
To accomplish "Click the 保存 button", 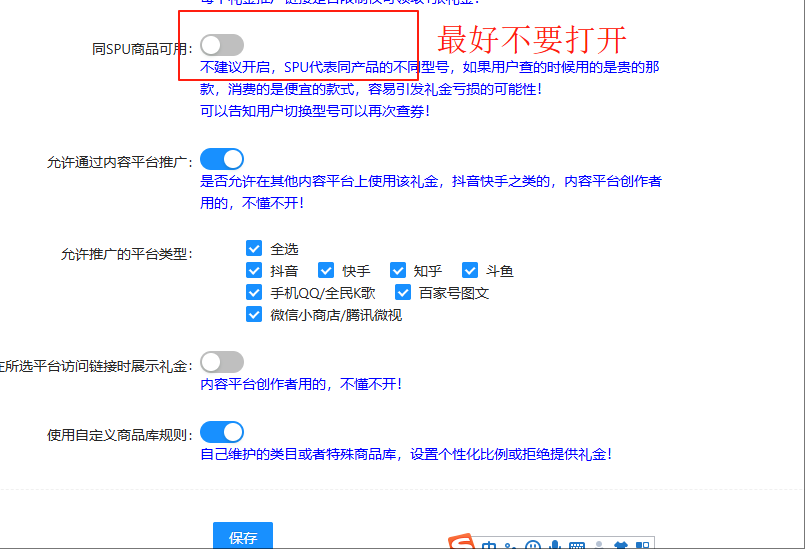I will (x=243, y=536).
